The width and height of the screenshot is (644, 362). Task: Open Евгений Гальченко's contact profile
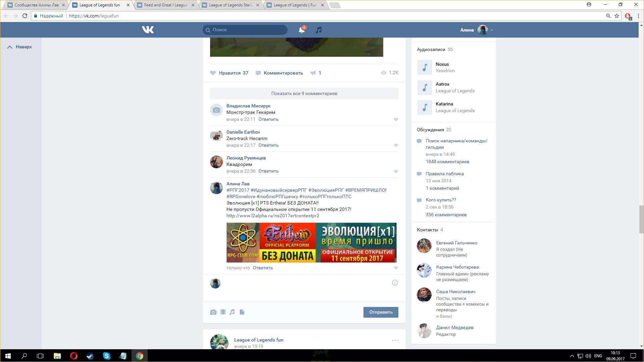pos(456,243)
